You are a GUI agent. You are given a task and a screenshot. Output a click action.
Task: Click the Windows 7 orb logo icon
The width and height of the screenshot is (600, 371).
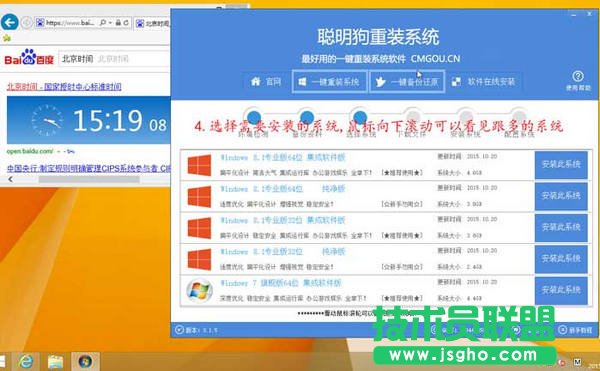click(x=199, y=290)
